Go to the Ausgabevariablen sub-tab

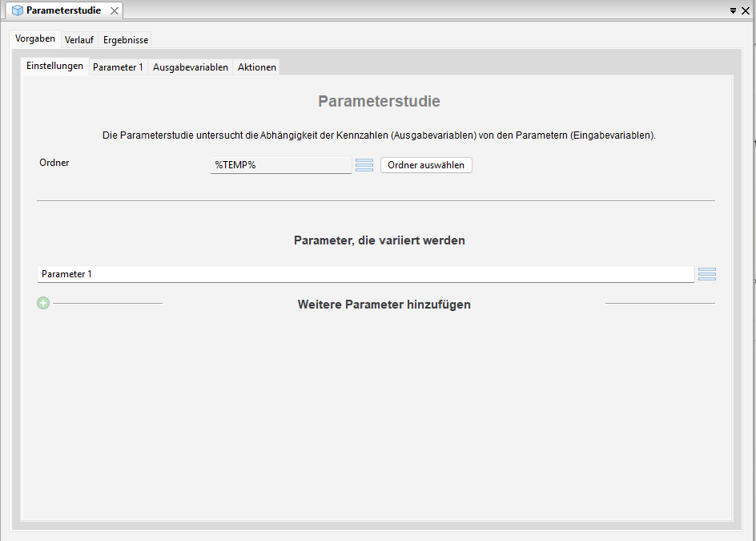click(191, 67)
